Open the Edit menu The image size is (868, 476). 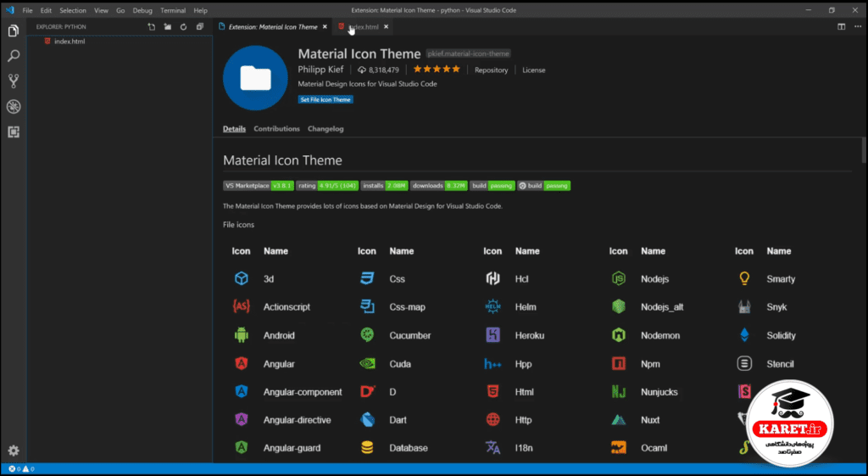46,10
